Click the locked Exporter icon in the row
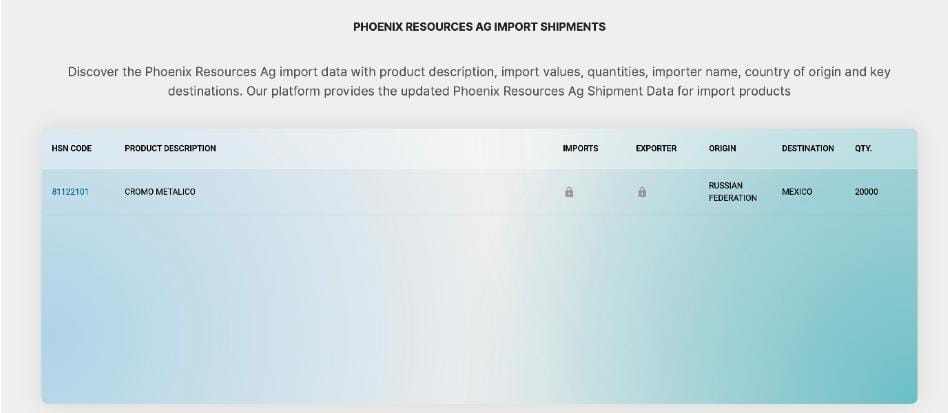The width and height of the screenshot is (948, 413). pyautogui.click(x=642, y=192)
